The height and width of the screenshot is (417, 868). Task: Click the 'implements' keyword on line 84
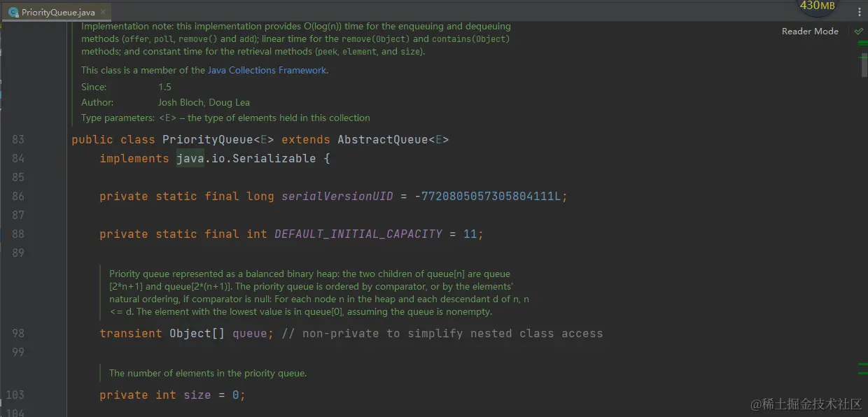(x=134, y=159)
